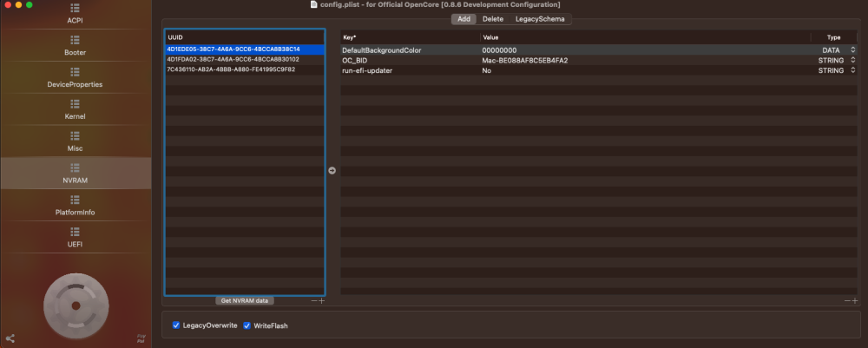Click the minus button under the UUID list
868x348 pixels.
click(x=314, y=300)
